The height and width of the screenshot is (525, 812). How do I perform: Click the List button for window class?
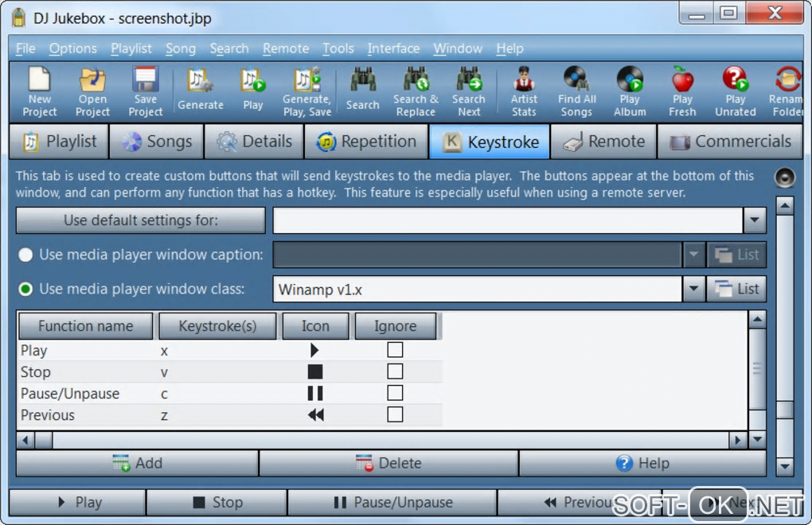tap(736, 289)
